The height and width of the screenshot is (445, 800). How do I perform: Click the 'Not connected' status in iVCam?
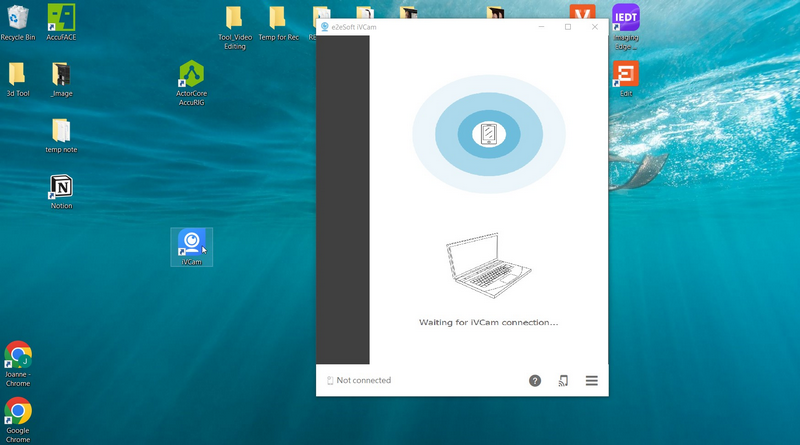click(x=359, y=380)
